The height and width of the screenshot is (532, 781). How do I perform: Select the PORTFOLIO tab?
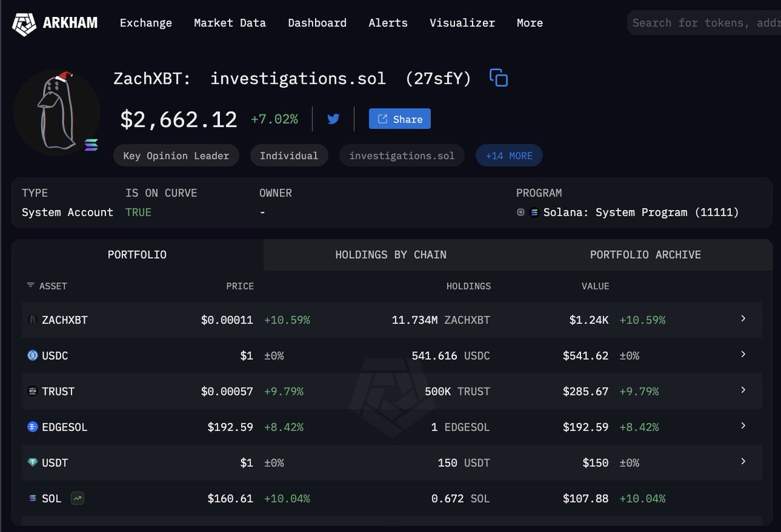pos(137,255)
